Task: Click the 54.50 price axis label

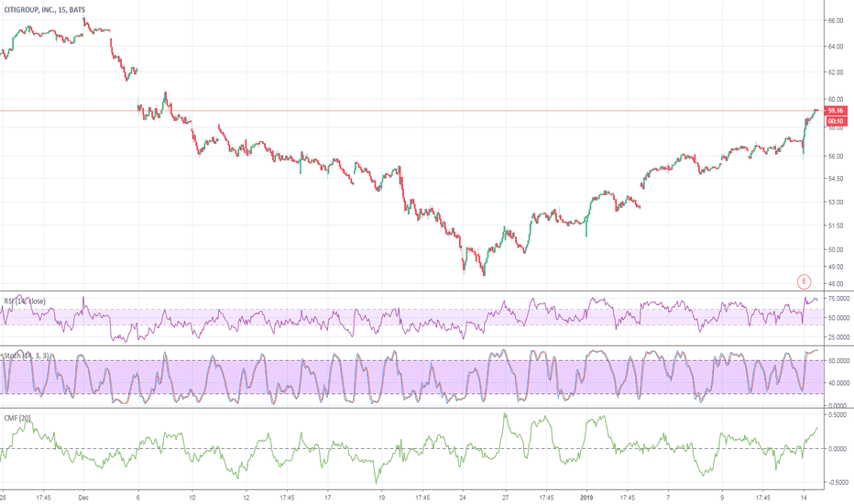Action: coord(836,179)
